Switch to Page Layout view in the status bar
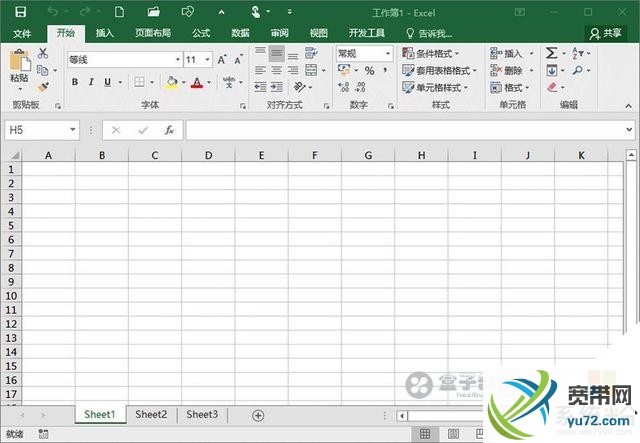Screen dimensions: 640x443 click(453, 434)
